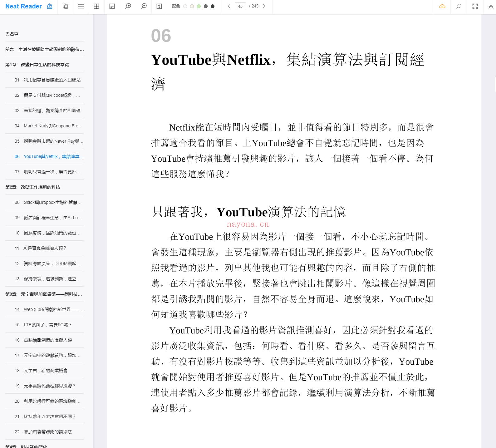Open the search icon at top right
Screen dimensions: 496x448
[x=459, y=6]
